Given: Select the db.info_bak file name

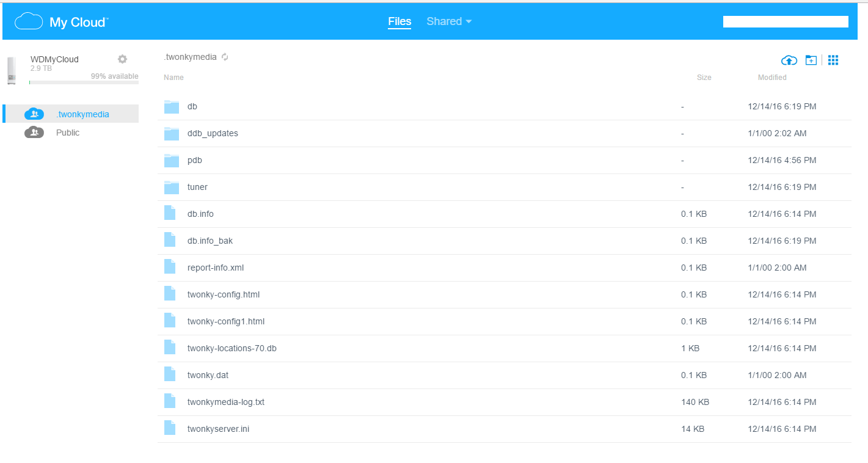Looking at the screenshot, I should [210, 241].
